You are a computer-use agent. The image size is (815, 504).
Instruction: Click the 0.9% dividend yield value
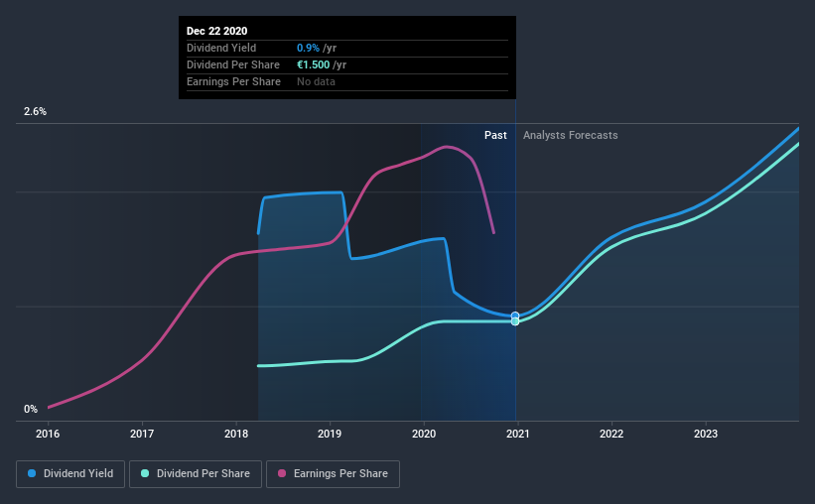point(308,48)
